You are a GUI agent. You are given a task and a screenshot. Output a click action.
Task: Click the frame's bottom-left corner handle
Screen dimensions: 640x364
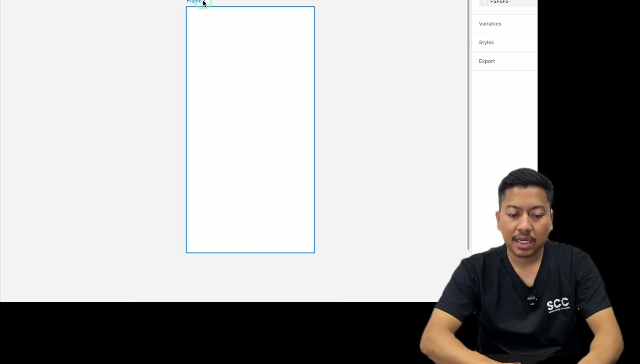pos(186,253)
